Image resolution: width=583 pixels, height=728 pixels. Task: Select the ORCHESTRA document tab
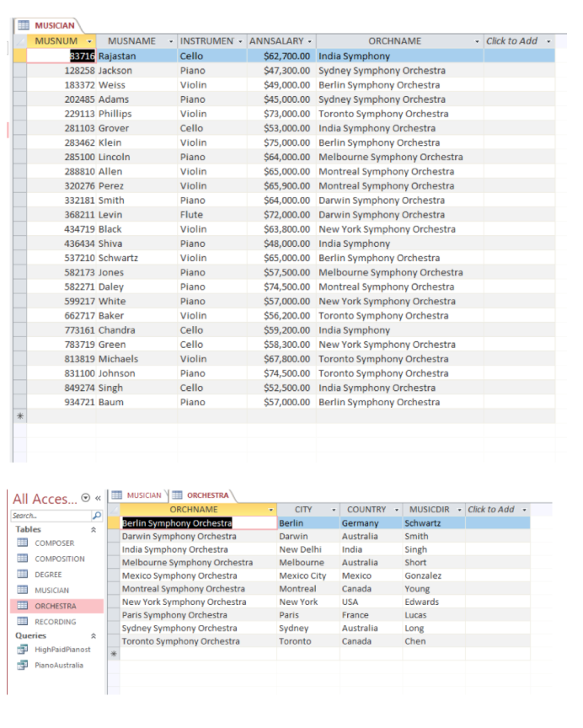[202, 495]
